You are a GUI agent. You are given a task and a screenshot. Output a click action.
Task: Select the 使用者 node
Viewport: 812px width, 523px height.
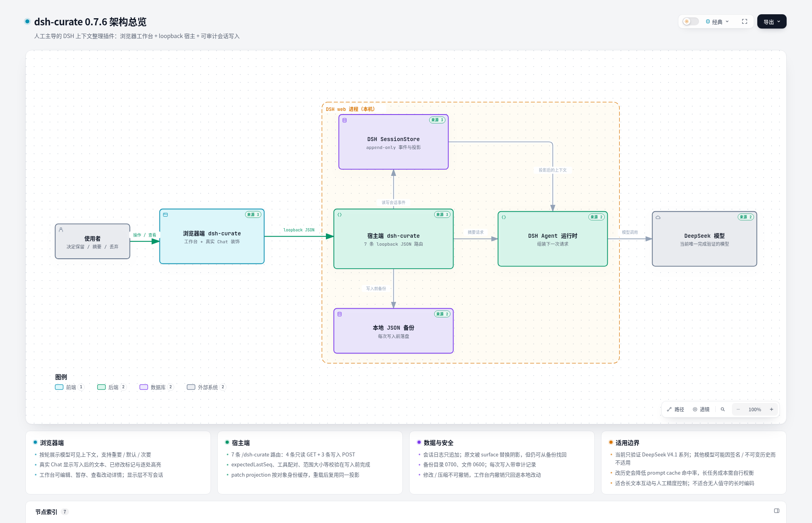coord(92,241)
